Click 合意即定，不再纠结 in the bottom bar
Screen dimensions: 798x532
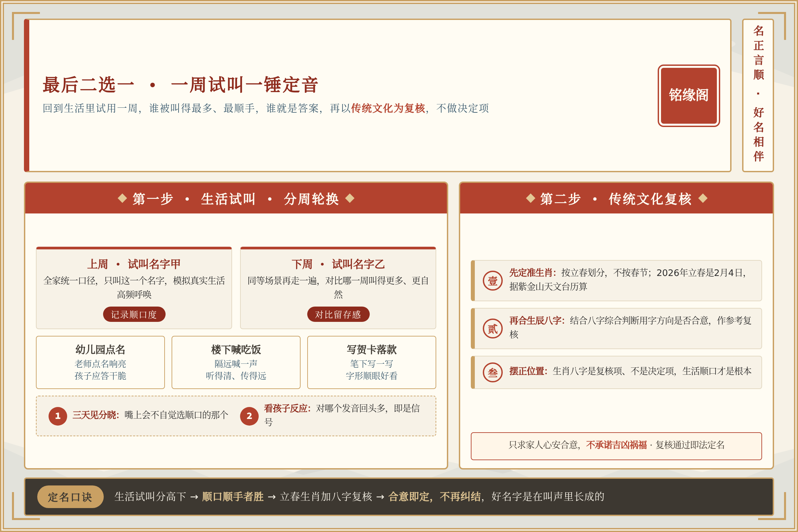coord(434,497)
